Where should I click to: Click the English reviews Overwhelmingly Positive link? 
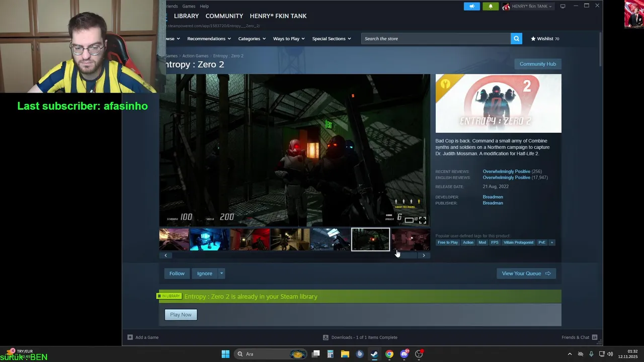(506, 177)
